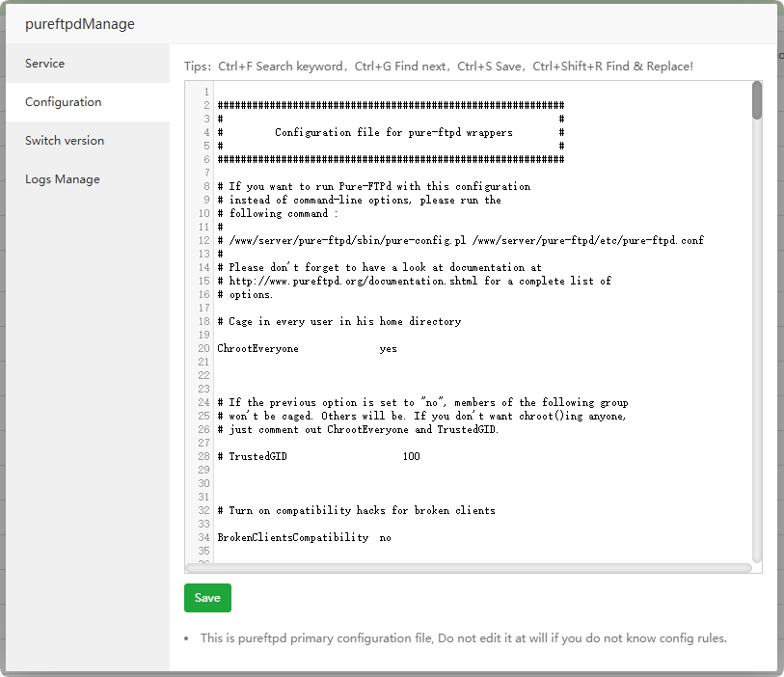Place cursor on the ChrootEveryone setting
784x677 pixels.
(257, 349)
